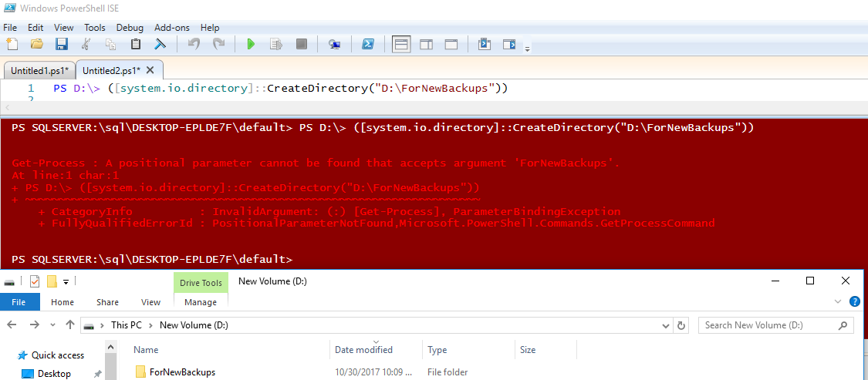
Task: Start PowerShell.exe with blue console icon
Action: (x=367, y=44)
